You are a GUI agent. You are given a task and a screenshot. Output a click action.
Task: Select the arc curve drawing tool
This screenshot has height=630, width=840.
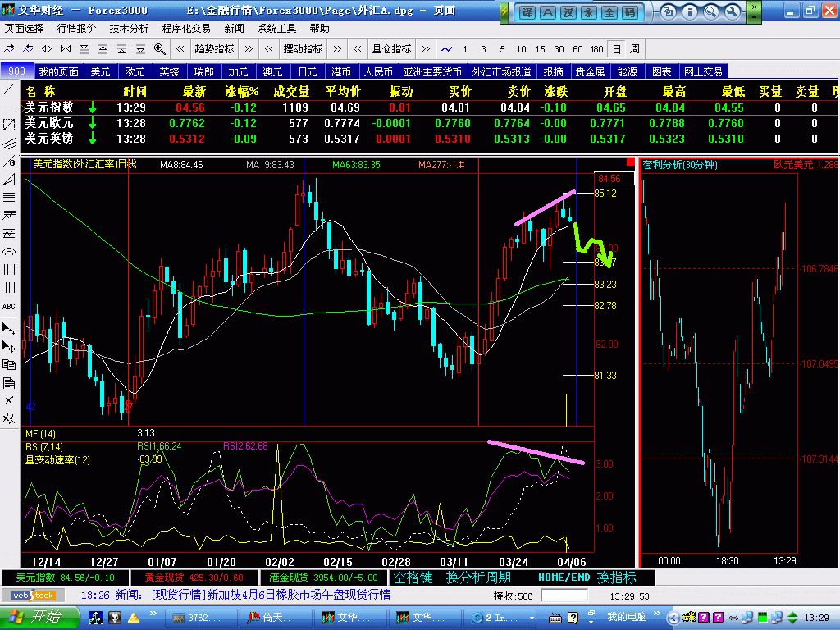(x=9, y=252)
